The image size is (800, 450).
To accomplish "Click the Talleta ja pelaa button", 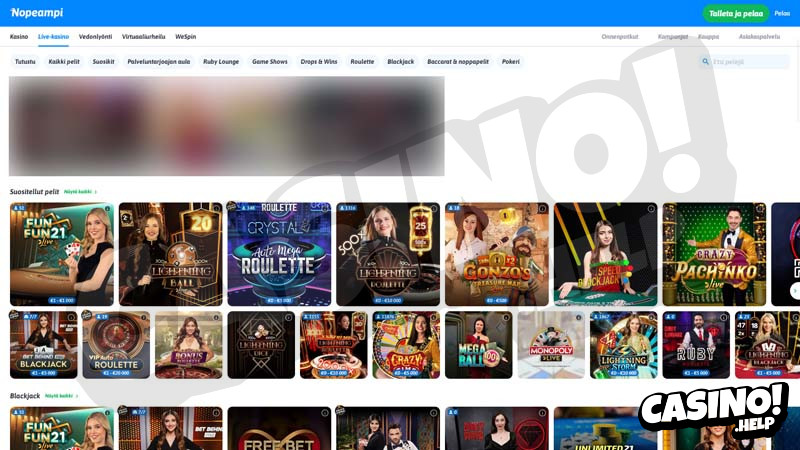I will (x=736, y=13).
